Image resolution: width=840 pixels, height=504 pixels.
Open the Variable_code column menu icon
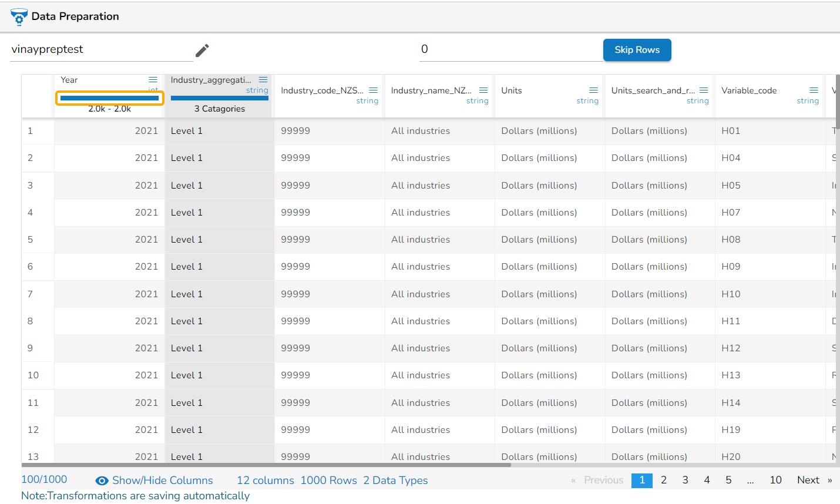[x=814, y=90]
